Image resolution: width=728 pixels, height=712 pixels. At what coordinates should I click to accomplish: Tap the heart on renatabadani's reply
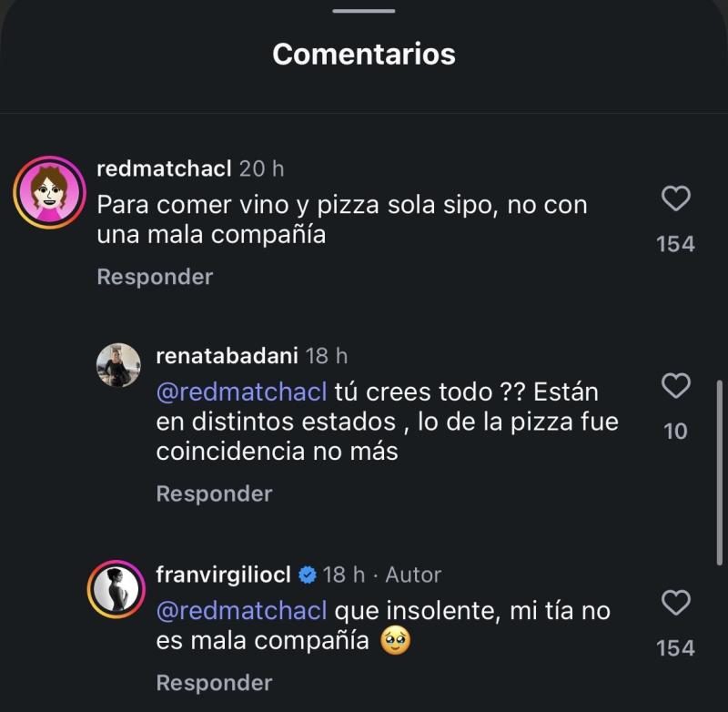(675, 386)
